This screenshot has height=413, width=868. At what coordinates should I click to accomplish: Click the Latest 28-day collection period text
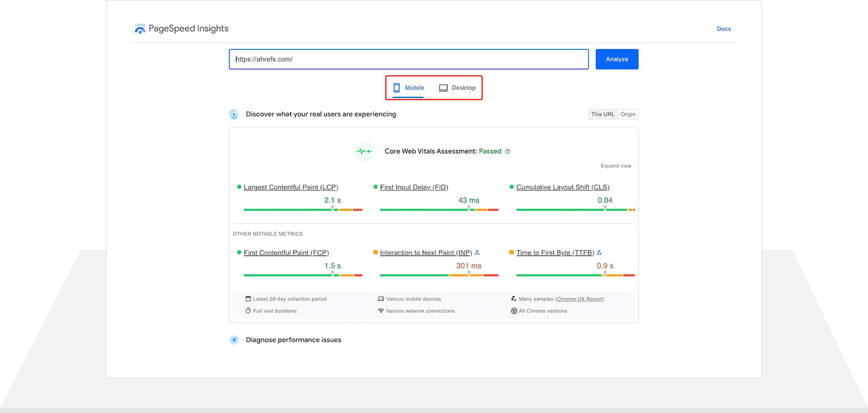[x=290, y=299]
